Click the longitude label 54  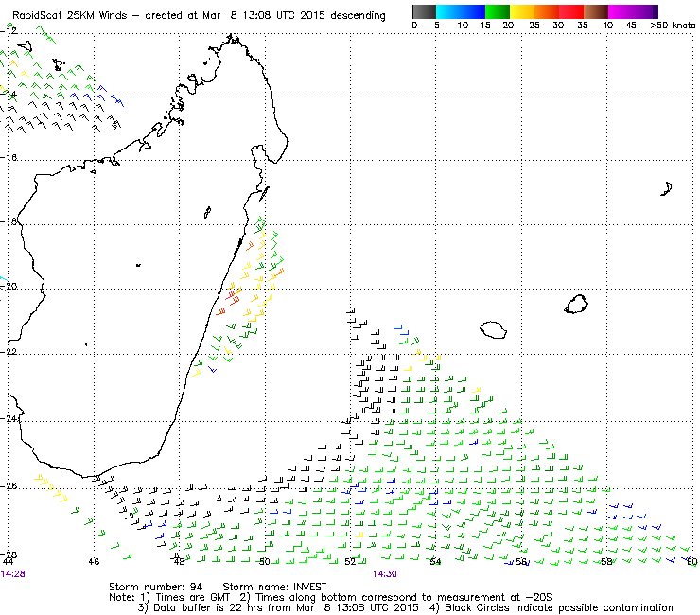435,562
